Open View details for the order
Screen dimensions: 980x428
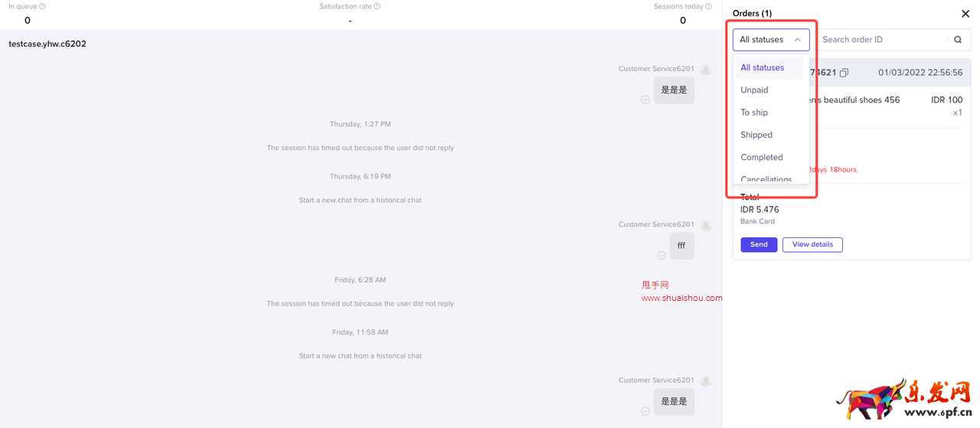[x=812, y=245]
